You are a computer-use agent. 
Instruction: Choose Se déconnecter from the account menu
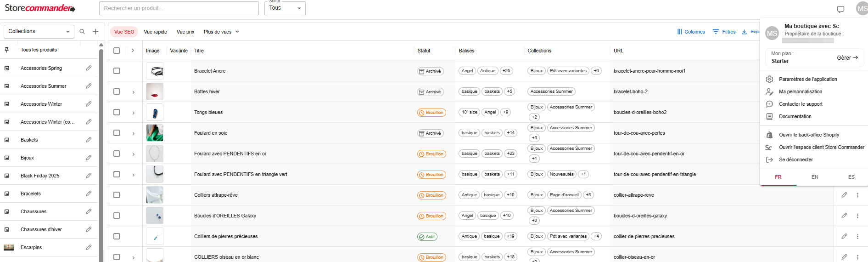(795, 159)
